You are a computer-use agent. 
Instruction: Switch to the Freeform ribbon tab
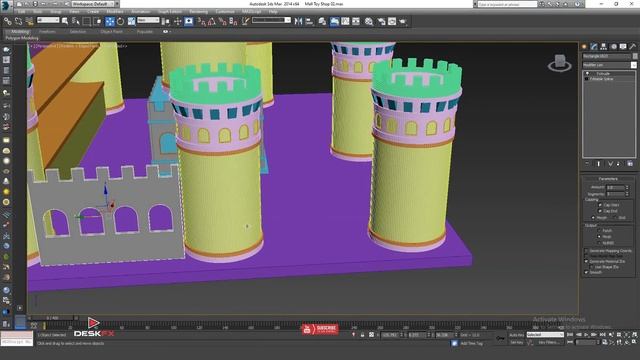tap(47, 31)
